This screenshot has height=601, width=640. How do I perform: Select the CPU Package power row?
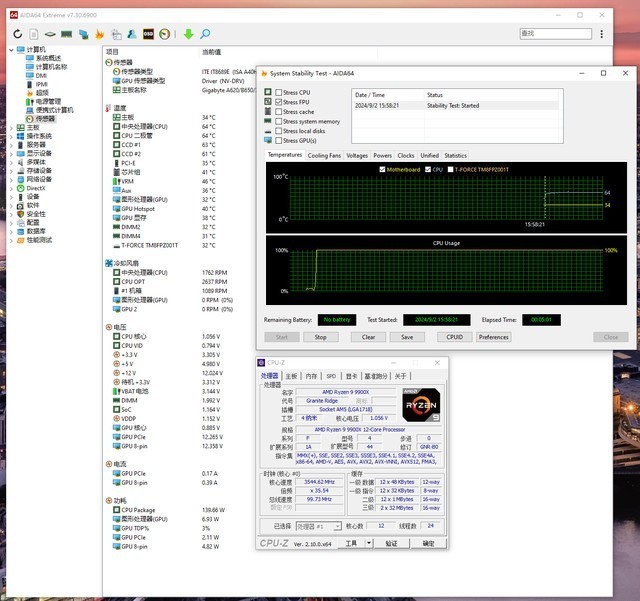pos(169,510)
